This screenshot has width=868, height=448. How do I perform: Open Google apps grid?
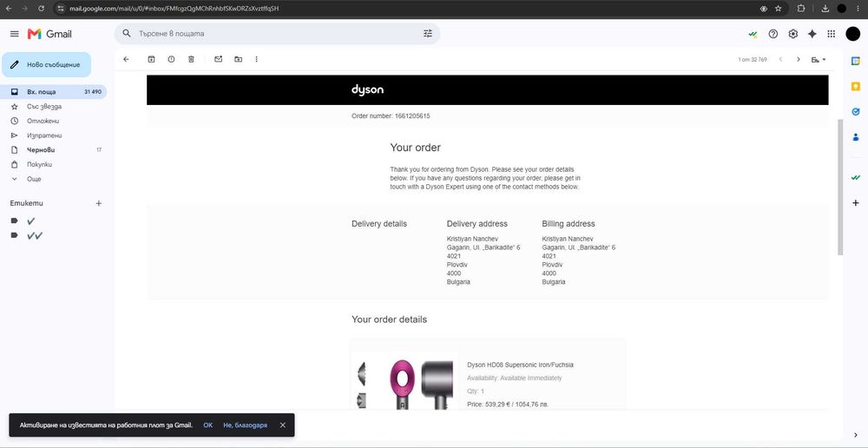[831, 34]
